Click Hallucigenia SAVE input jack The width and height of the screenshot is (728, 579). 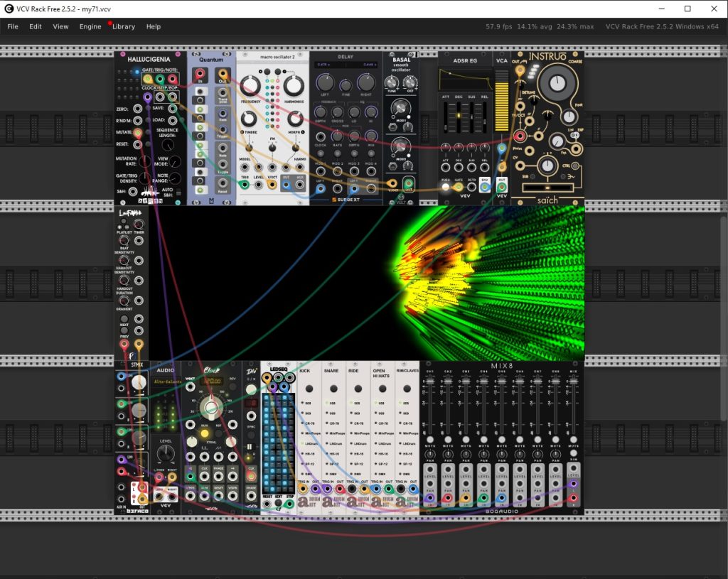(x=173, y=109)
